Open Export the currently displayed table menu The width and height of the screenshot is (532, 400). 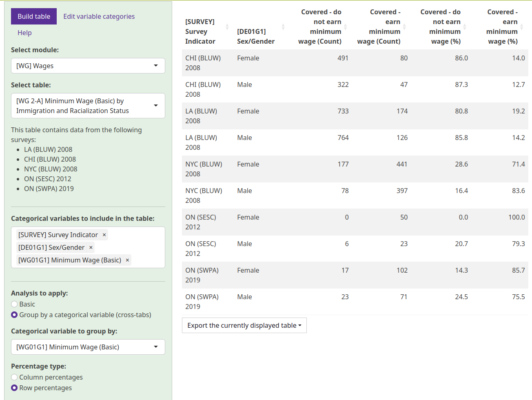click(244, 325)
